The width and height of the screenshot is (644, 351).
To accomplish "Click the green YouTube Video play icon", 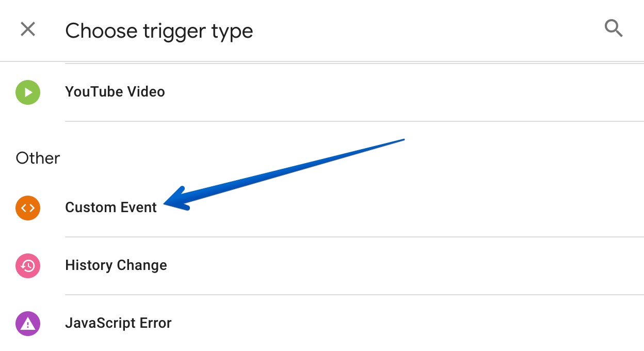I will coord(28,92).
